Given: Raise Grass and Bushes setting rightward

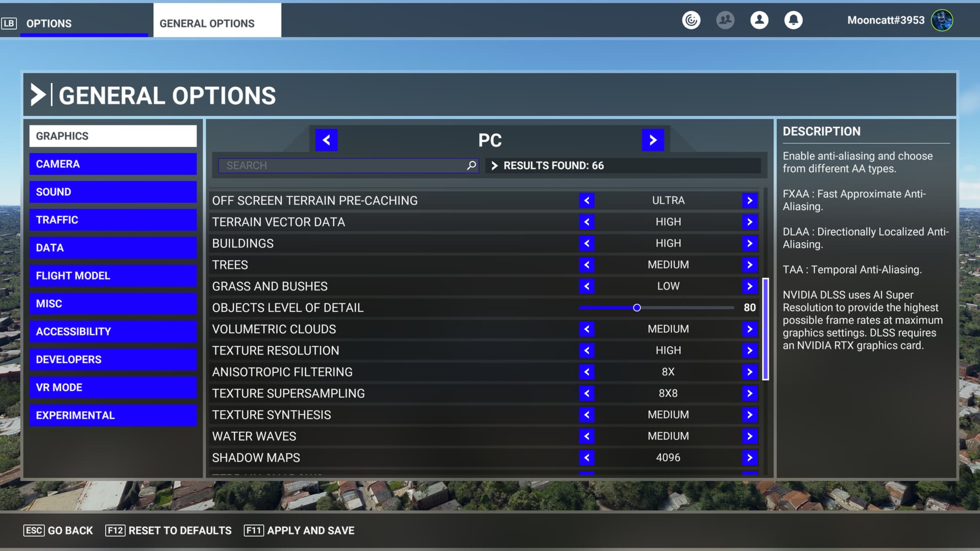Looking at the screenshot, I should coord(749,286).
